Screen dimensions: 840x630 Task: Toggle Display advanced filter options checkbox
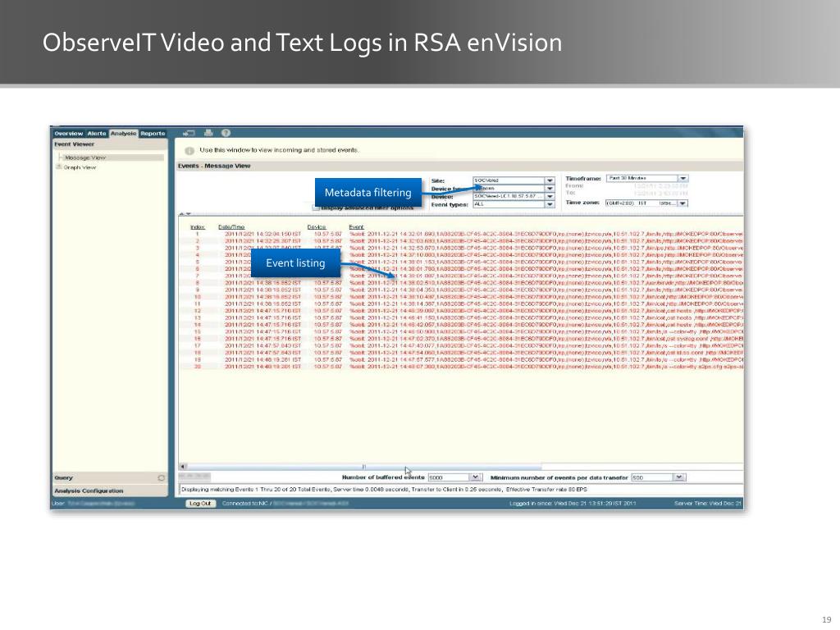coord(316,208)
